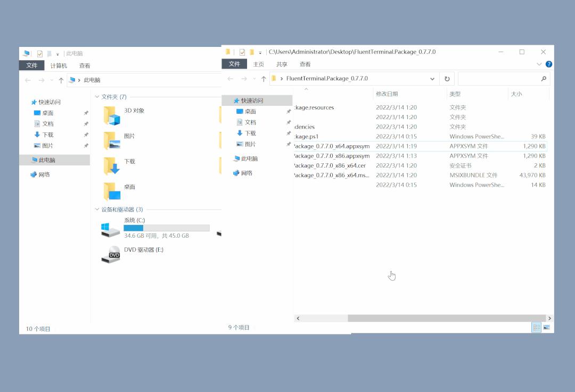The height and width of the screenshot is (392, 575).
Task: Switch to large icons view via status bar icon
Action: 546,328
